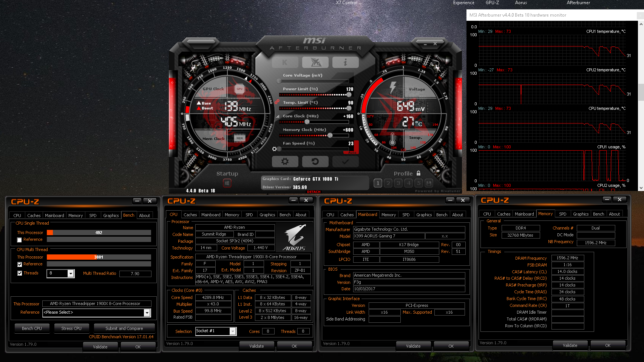644x362 pixels.
Task: Click the Memory Clock slider knob
Action: (x=330, y=136)
